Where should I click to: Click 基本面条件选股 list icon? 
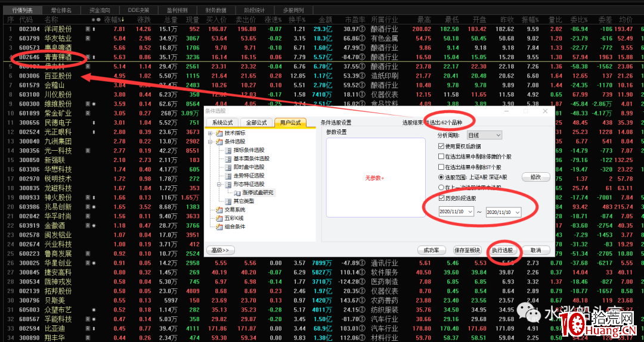coord(229,159)
